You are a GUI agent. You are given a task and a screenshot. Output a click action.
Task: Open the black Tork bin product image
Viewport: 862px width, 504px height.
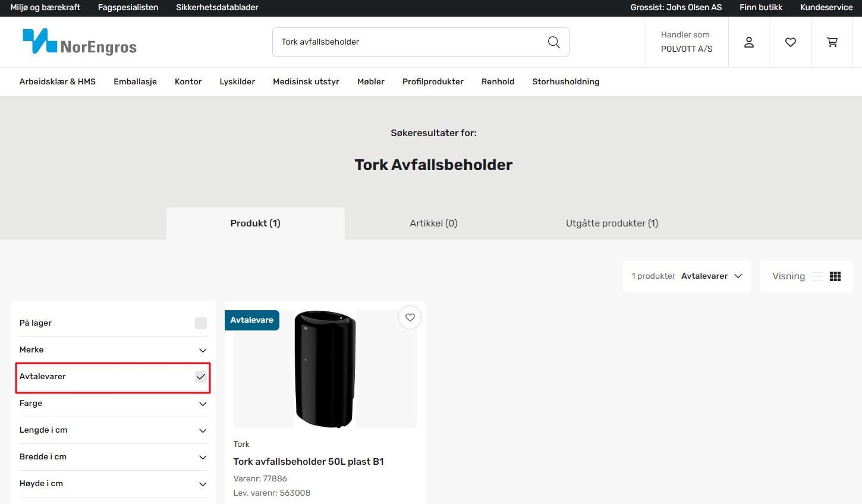(x=325, y=368)
